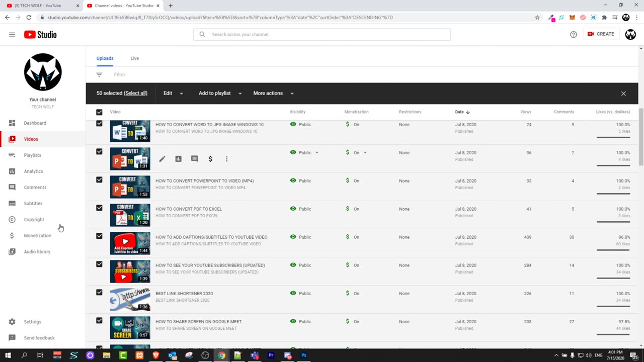
Task: Open HOW TO CONVERT PDF TO EXCEL title
Action: pyautogui.click(x=188, y=209)
